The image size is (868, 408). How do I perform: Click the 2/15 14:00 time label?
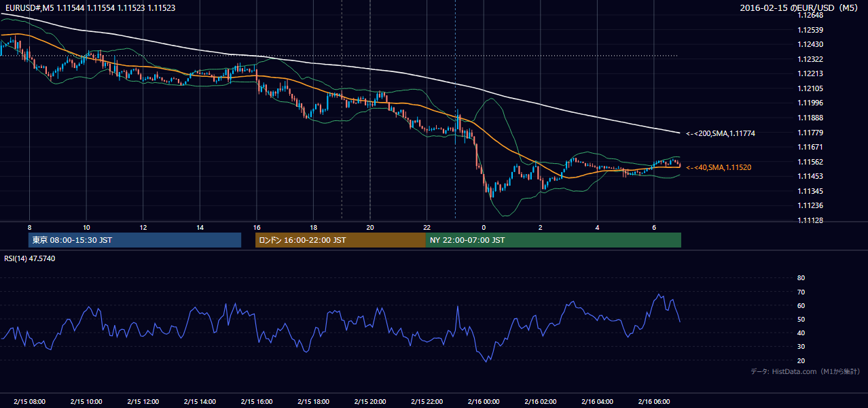tap(200, 401)
